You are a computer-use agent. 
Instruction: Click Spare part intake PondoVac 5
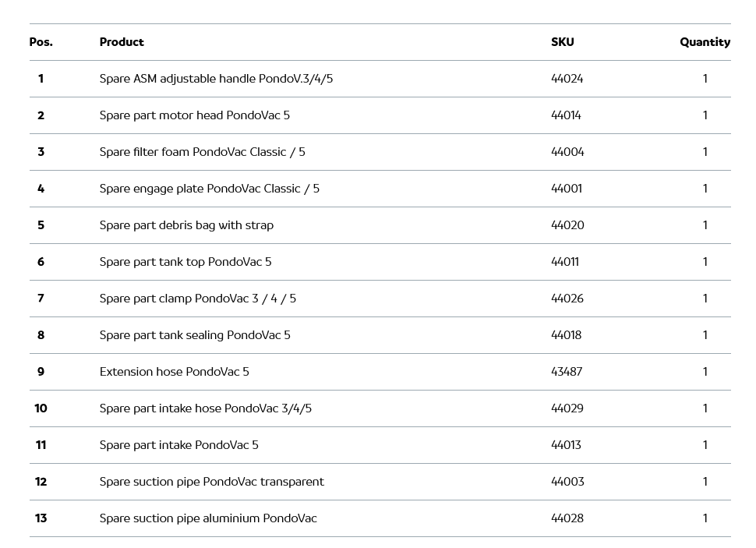pyautogui.click(x=178, y=445)
